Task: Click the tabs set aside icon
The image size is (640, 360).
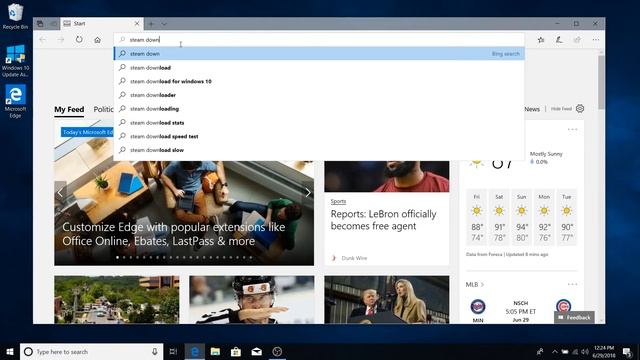Action: pyautogui.click(x=40, y=24)
